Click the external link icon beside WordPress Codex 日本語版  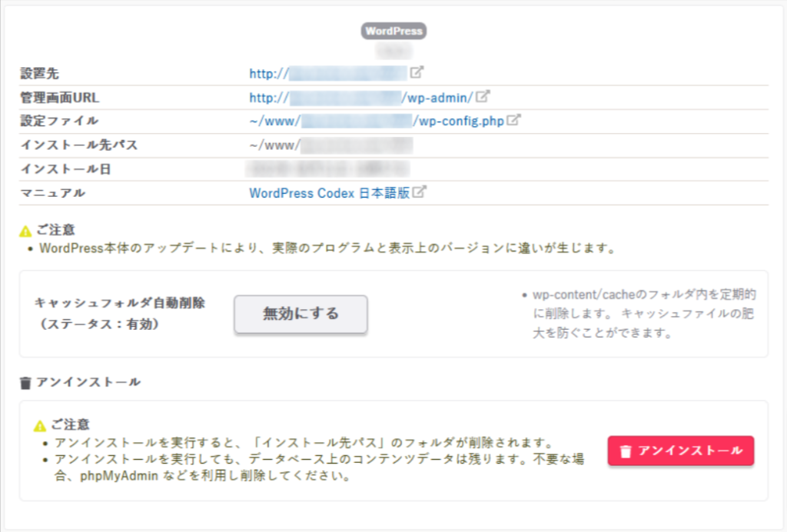[x=419, y=191]
